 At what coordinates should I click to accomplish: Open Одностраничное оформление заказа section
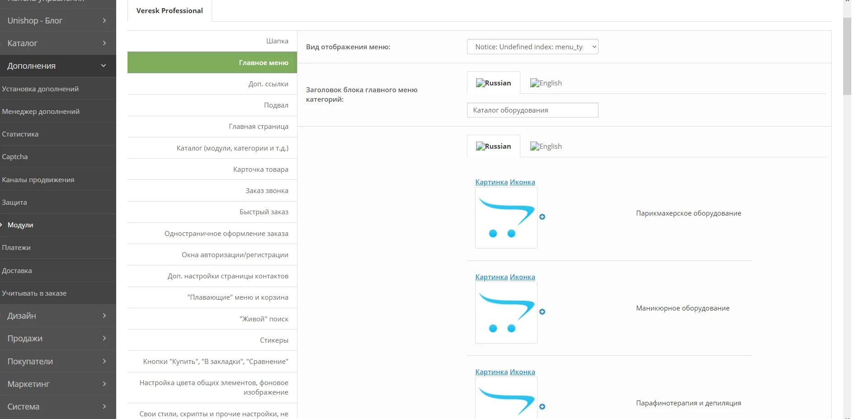(212, 233)
